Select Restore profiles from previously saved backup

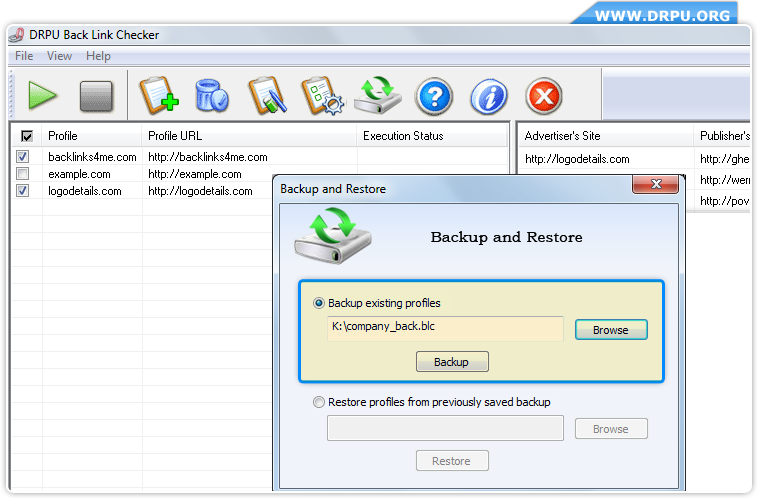pos(319,402)
